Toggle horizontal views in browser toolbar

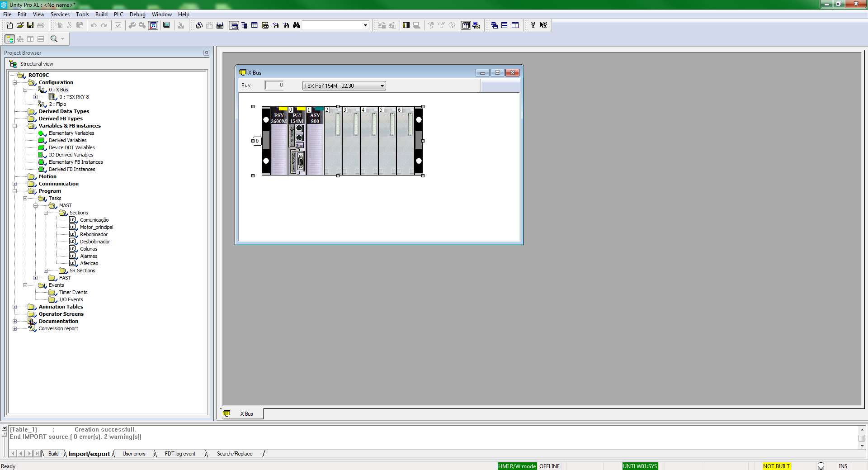(41, 39)
